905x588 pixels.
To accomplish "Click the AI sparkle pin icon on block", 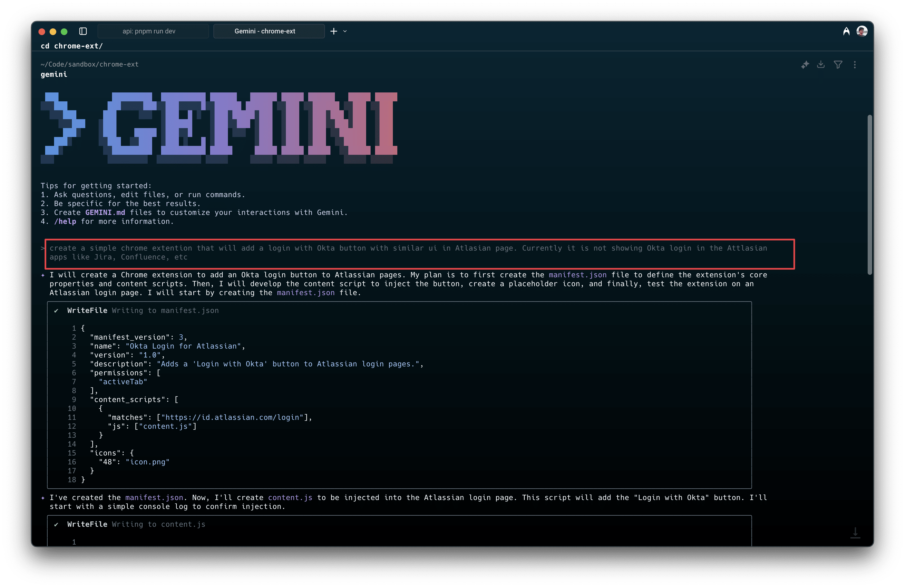I will (x=805, y=65).
